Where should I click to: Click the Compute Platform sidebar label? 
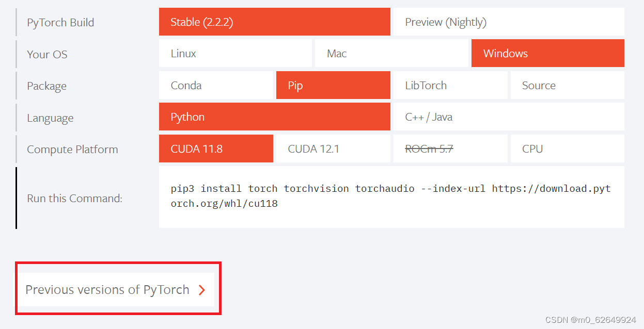click(72, 149)
